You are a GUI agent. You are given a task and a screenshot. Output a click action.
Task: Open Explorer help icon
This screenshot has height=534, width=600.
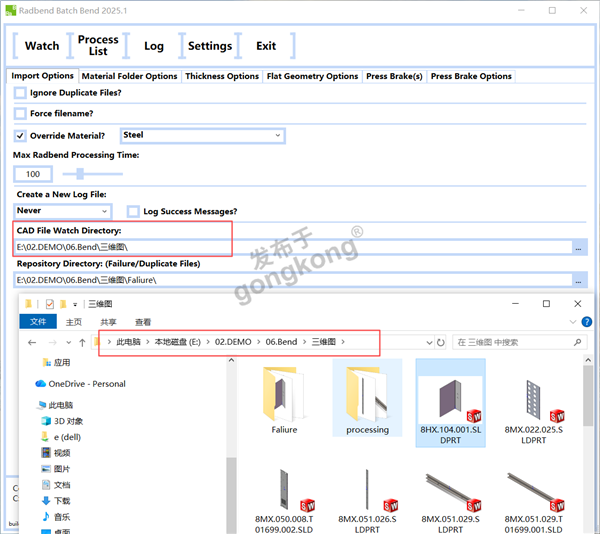pyautogui.click(x=587, y=322)
